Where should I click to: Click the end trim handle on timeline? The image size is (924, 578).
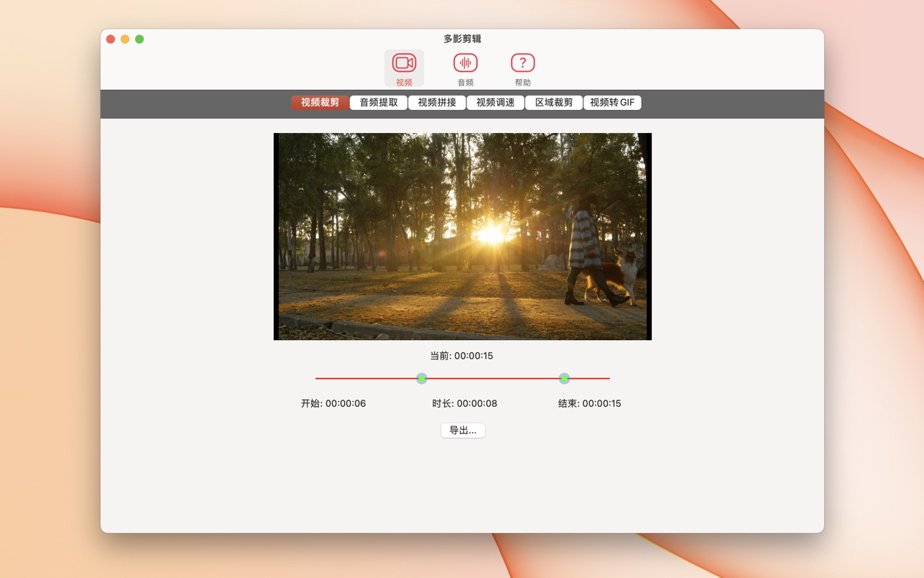click(x=564, y=378)
